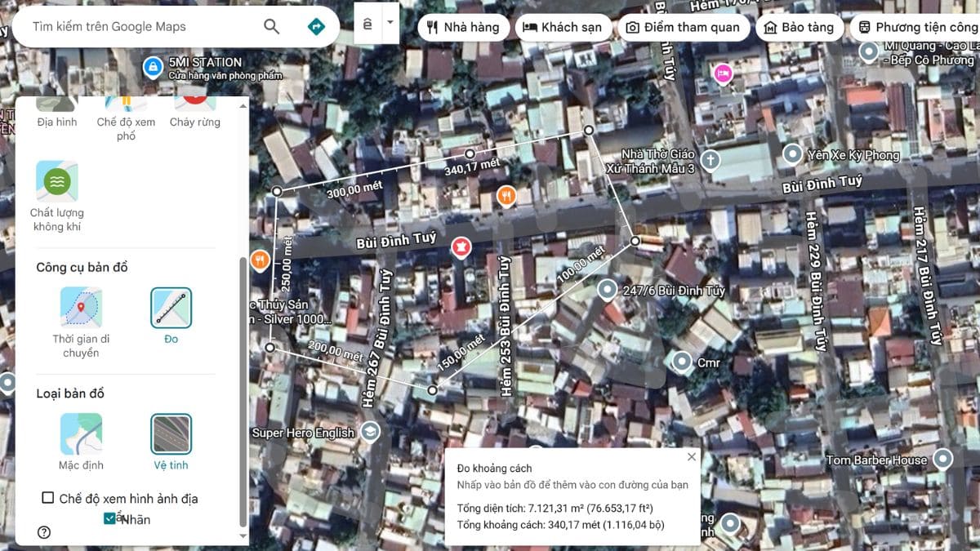The image size is (980, 551).
Task: Click the orange restaurant pin on left edge
Action: tap(260, 260)
